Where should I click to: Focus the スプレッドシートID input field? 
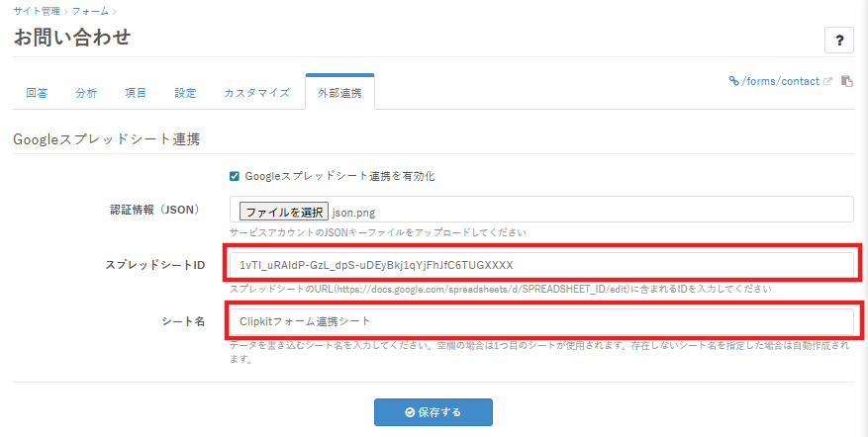pos(541,265)
